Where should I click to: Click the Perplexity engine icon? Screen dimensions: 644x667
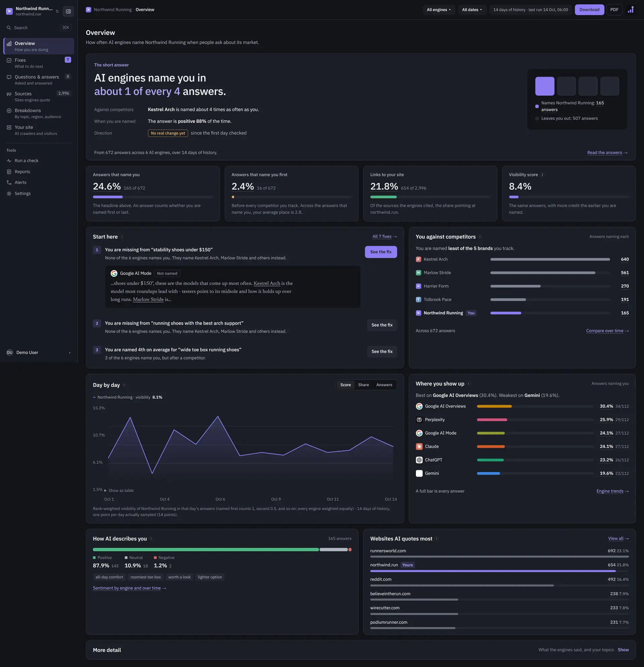tap(419, 420)
